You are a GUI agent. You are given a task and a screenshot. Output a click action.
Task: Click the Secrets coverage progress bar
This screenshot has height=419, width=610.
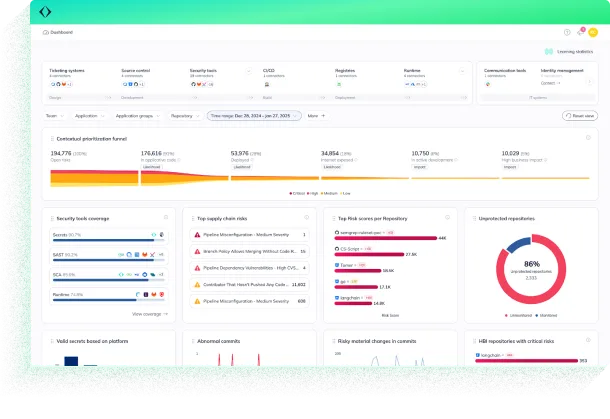click(x=108, y=240)
